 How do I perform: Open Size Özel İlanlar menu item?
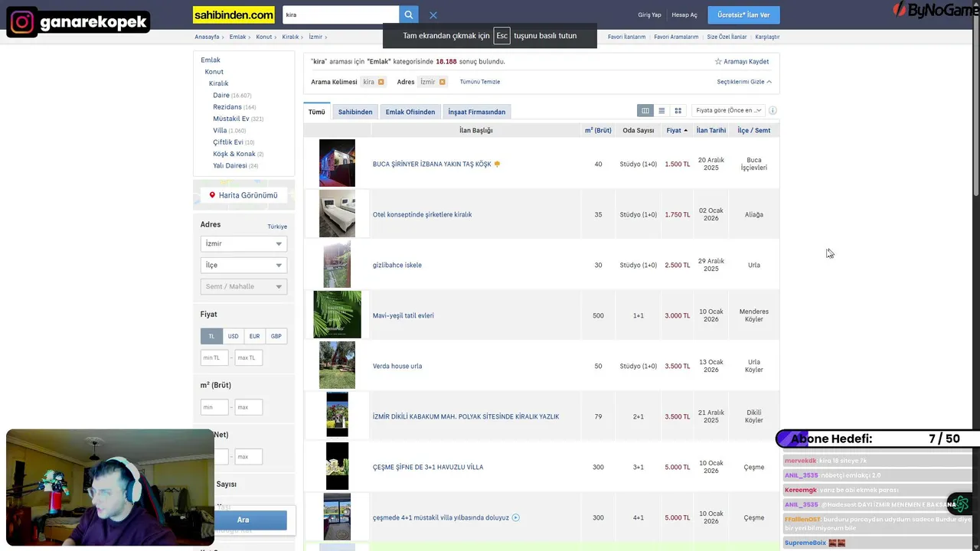point(727,37)
